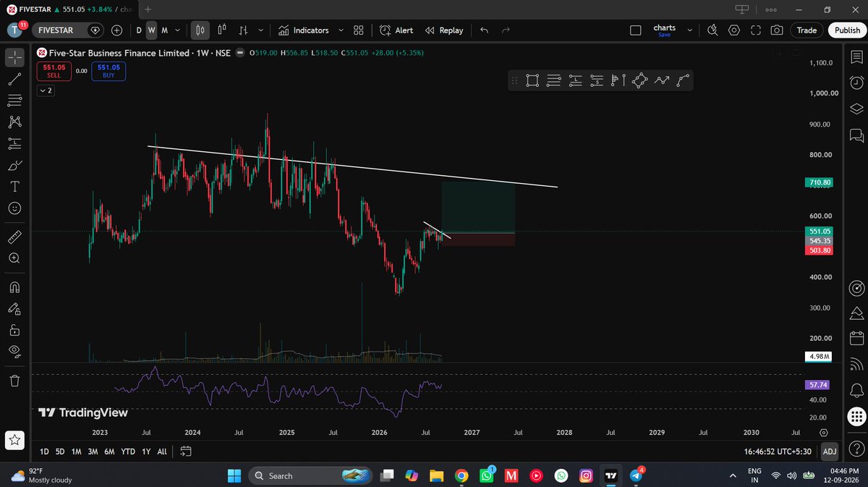Open the alerts panel in right sidebar
Viewport: 868px width, 487px height.
tap(856, 82)
